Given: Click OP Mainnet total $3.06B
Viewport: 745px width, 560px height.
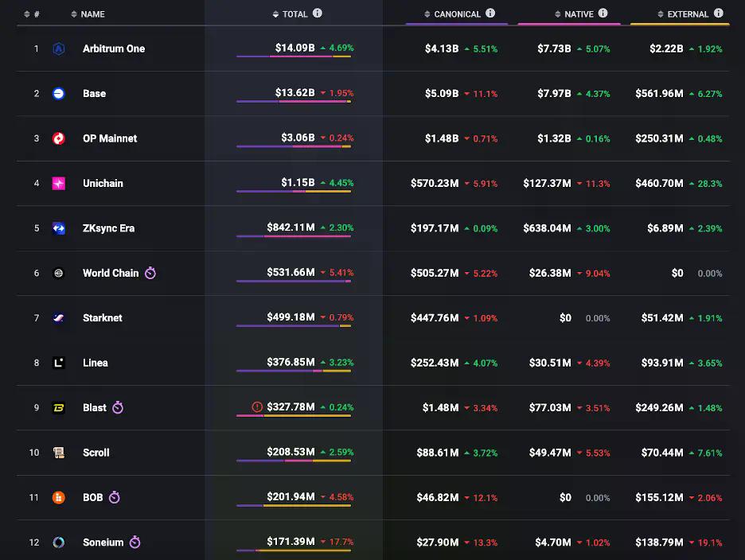Looking at the screenshot, I should 298,138.
